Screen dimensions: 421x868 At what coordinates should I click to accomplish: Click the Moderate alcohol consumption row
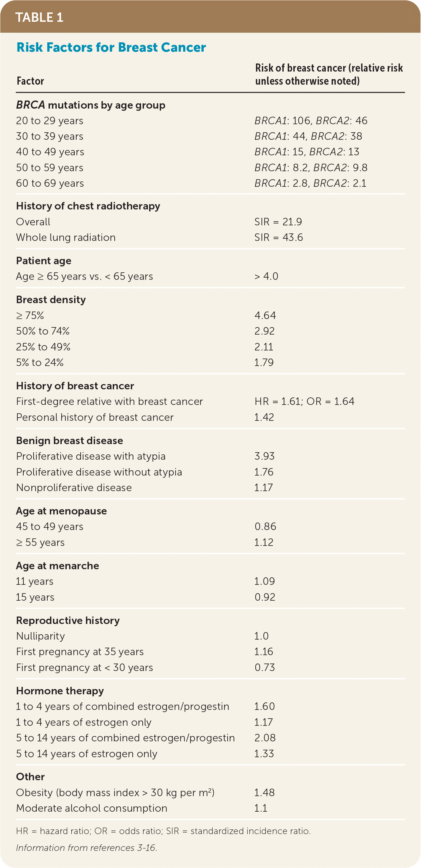92,808
